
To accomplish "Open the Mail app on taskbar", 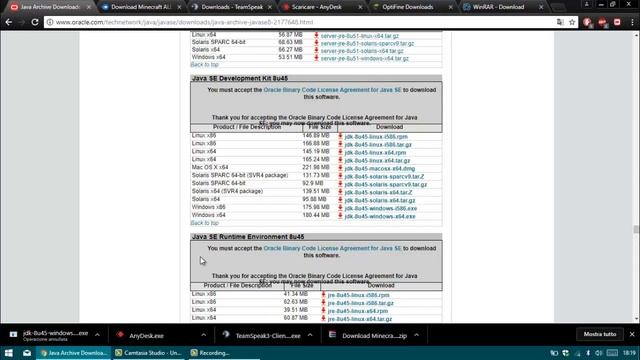I will tap(27, 353).
